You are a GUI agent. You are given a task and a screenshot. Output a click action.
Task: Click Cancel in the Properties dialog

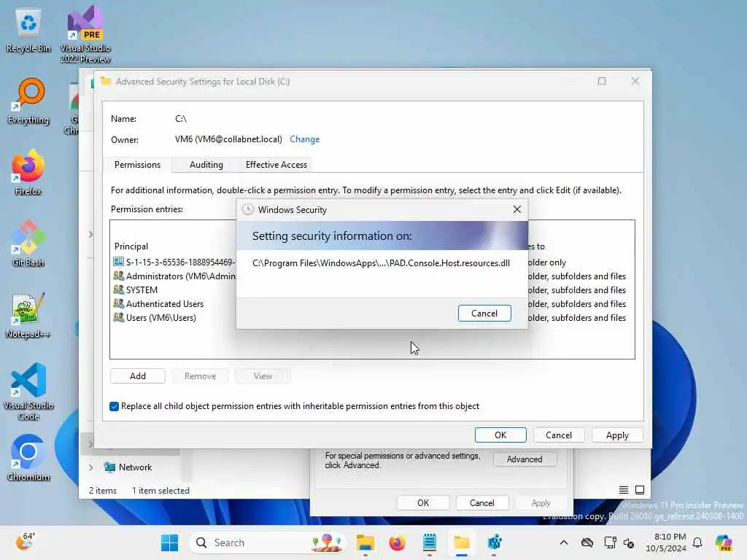pyautogui.click(x=481, y=503)
